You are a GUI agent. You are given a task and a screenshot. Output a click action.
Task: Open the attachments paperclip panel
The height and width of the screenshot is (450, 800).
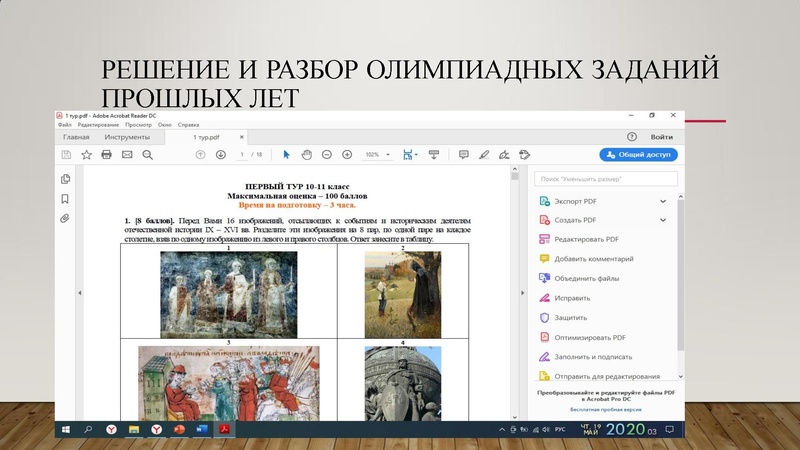tap(64, 218)
